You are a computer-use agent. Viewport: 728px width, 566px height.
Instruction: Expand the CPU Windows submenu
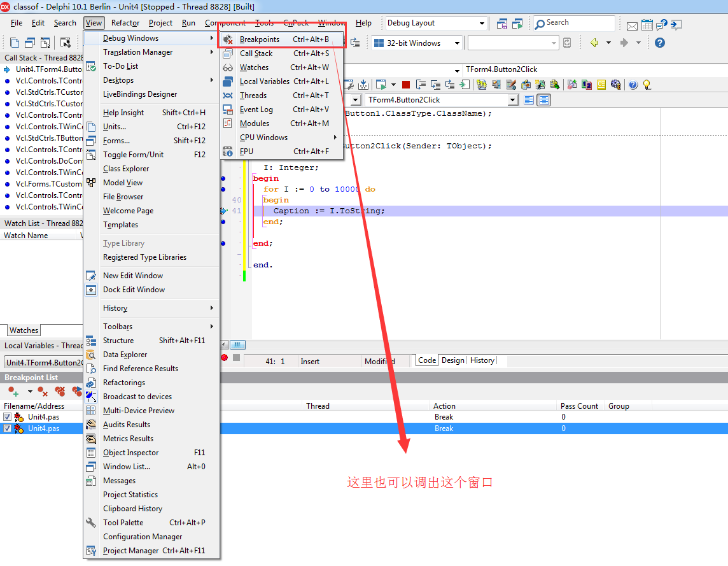tap(282, 138)
